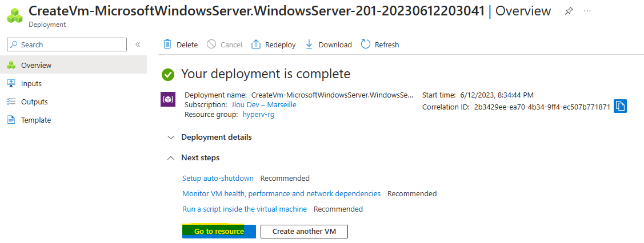This screenshot has height=243, width=644.
Task: Click the Refresh circular arrow icon
Action: pyautogui.click(x=366, y=44)
